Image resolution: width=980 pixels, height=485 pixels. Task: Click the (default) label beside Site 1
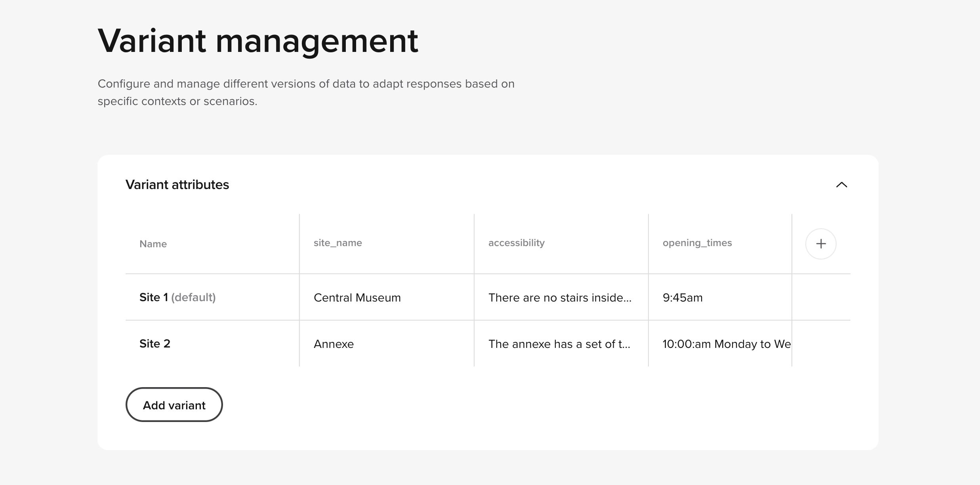pyautogui.click(x=193, y=297)
